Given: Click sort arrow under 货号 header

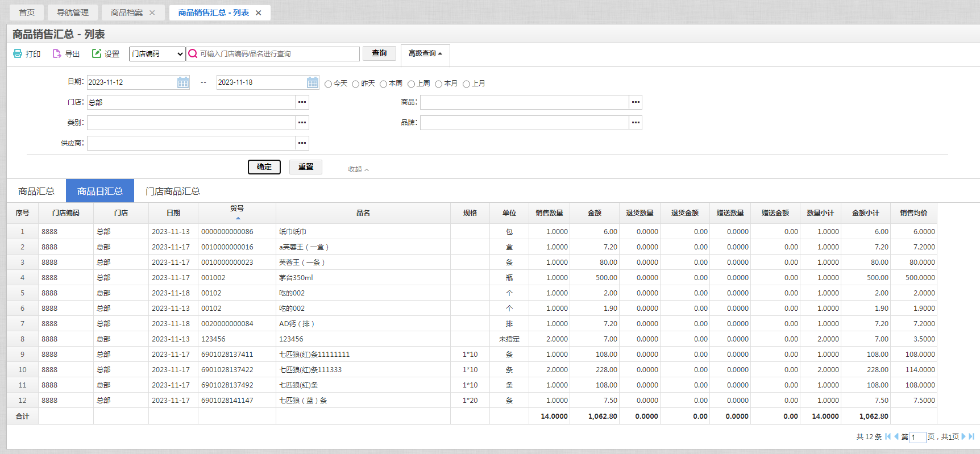Looking at the screenshot, I should (x=238, y=218).
